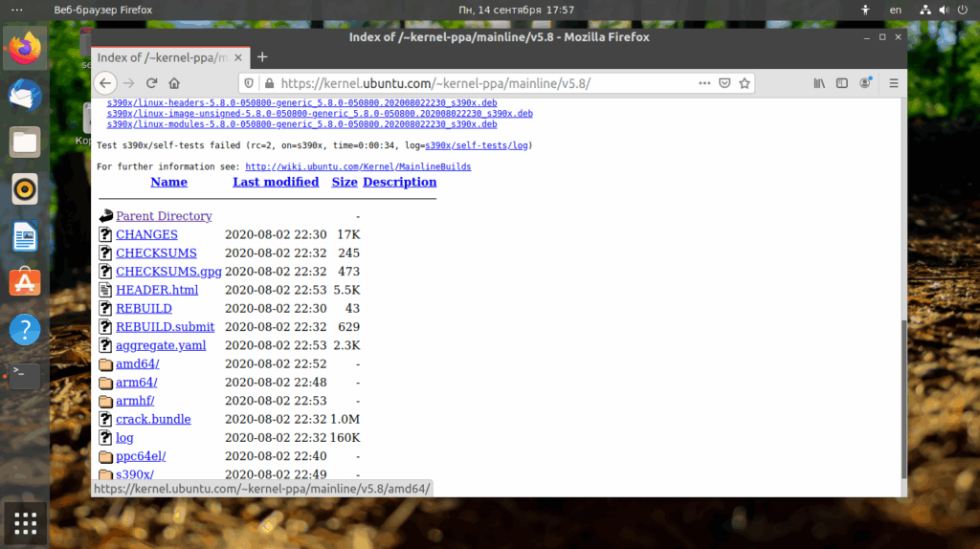Image resolution: width=980 pixels, height=549 pixels.
Task: Open the log file link
Action: click(x=124, y=438)
